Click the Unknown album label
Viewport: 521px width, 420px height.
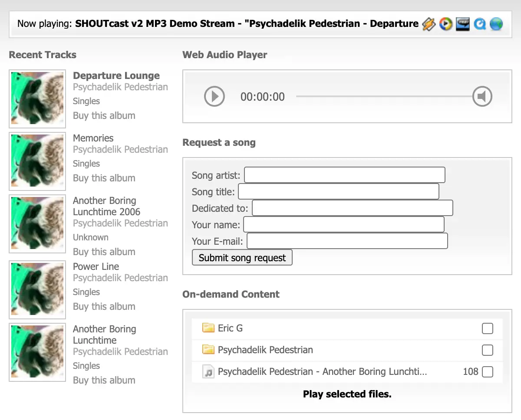coord(91,237)
